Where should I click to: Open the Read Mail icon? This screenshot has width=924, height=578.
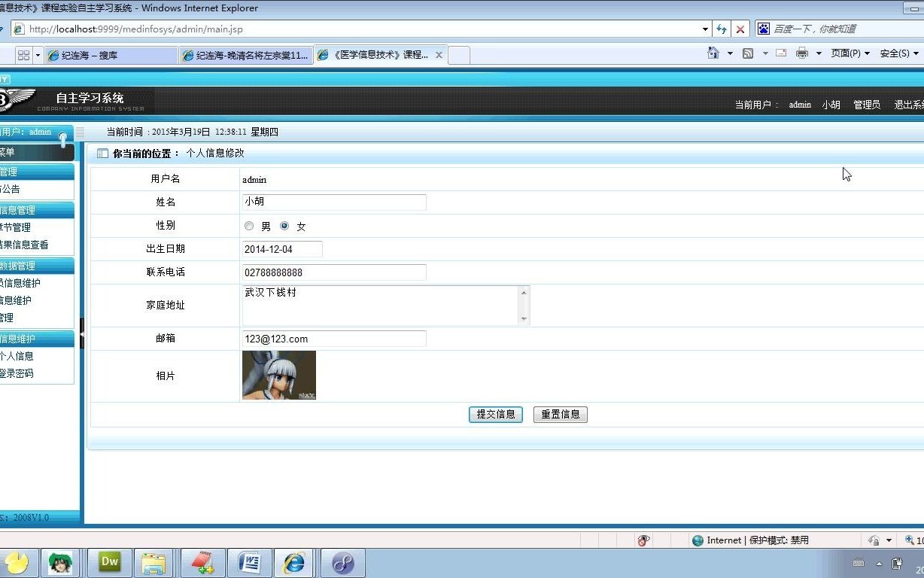[x=780, y=53]
